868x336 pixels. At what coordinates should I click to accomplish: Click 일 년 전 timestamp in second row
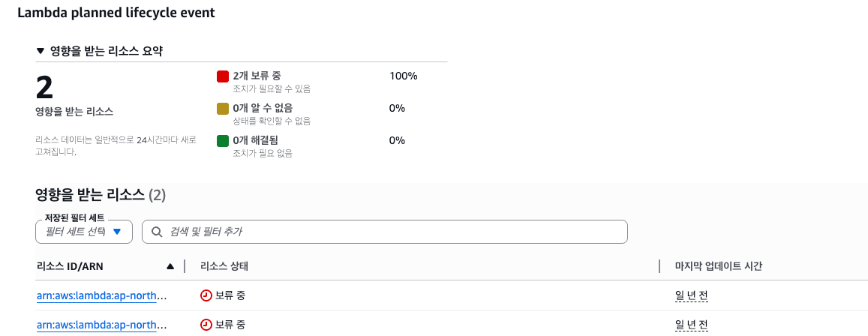click(x=692, y=325)
